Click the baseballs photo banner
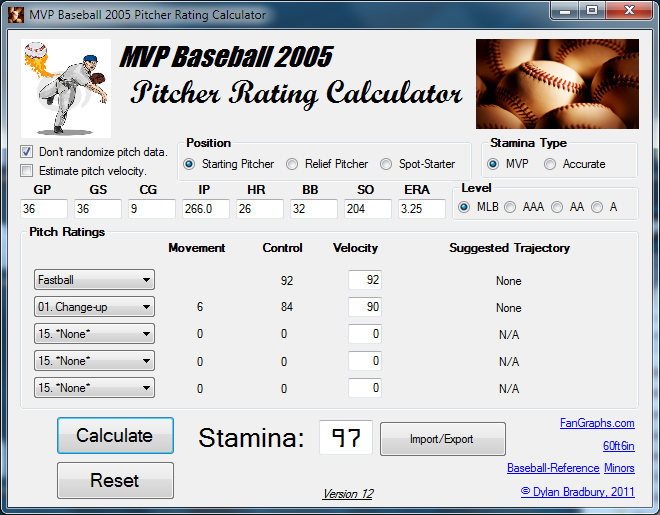The image size is (660, 515). [557, 84]
